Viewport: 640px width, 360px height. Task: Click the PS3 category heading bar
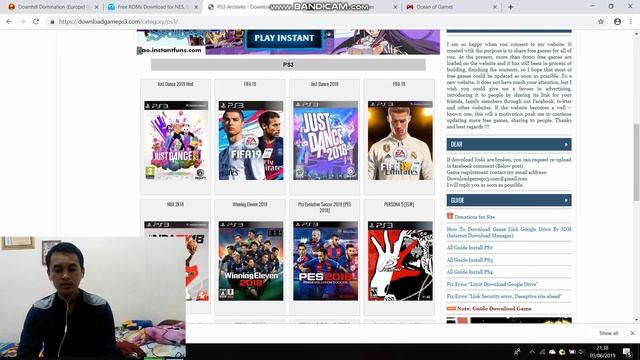288,64
